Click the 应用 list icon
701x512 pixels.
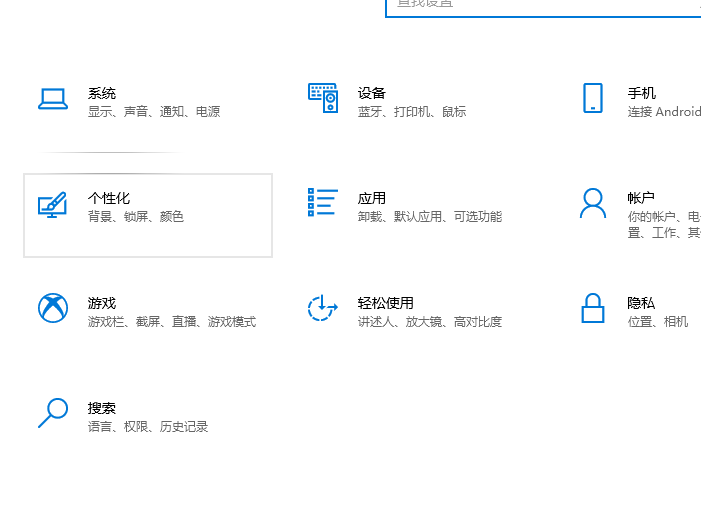[322, 203]
